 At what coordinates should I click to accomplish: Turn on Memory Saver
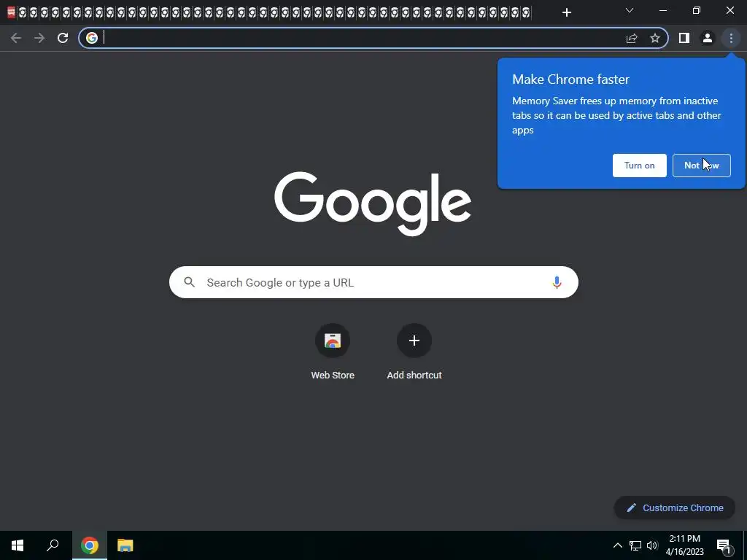tap(639, 166)
